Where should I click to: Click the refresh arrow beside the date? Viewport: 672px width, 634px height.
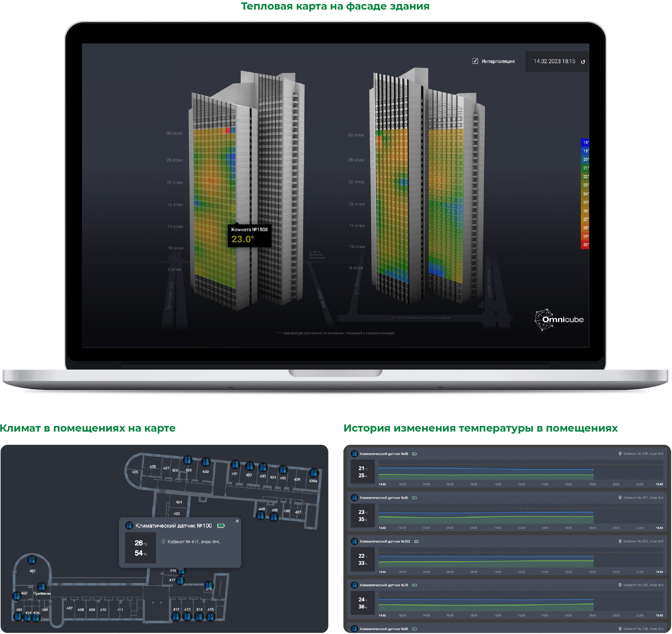coord(583,62)
